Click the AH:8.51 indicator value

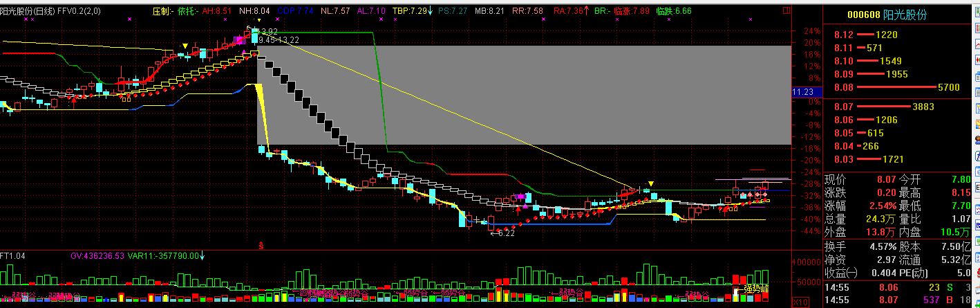point(217,11)
